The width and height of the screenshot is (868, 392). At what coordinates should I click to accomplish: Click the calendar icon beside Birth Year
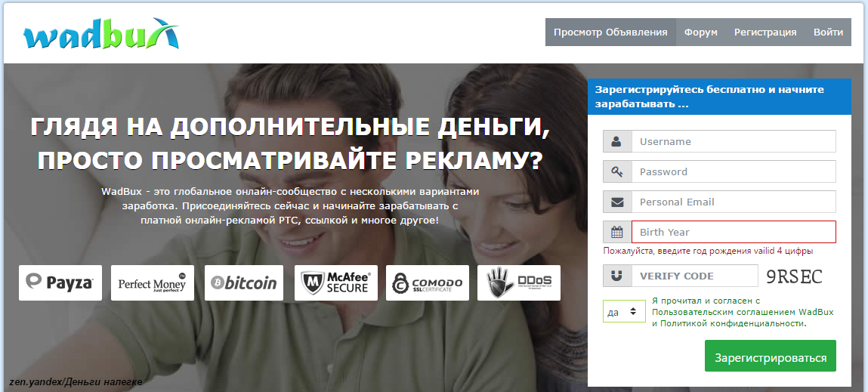point(616,232)
